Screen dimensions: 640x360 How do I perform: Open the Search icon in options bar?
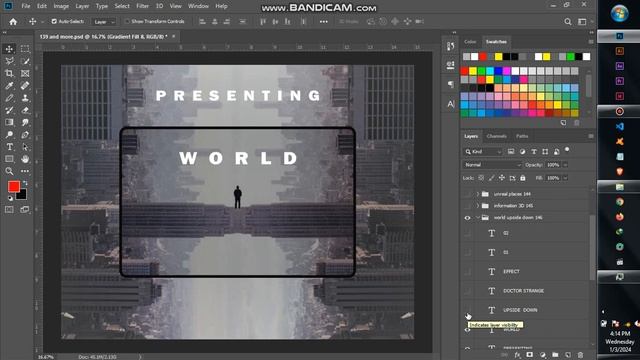pos(568,22)
